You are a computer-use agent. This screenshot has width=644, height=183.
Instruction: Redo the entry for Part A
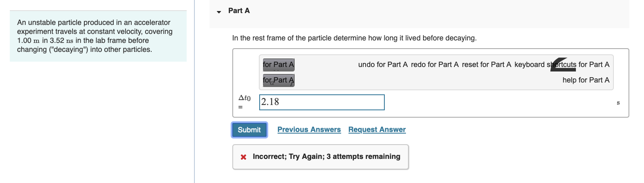tap(434, 65)
